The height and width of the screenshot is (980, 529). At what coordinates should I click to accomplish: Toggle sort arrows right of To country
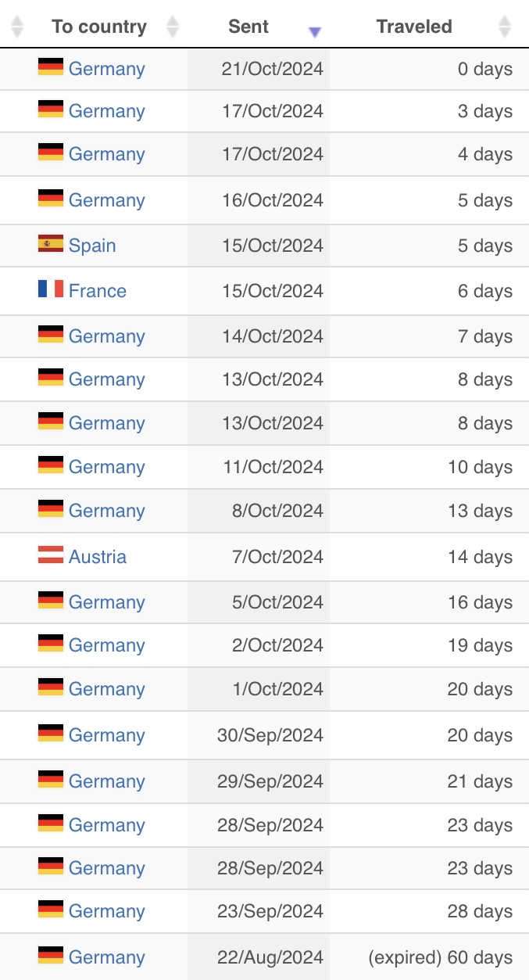click(x=173, y=27)
